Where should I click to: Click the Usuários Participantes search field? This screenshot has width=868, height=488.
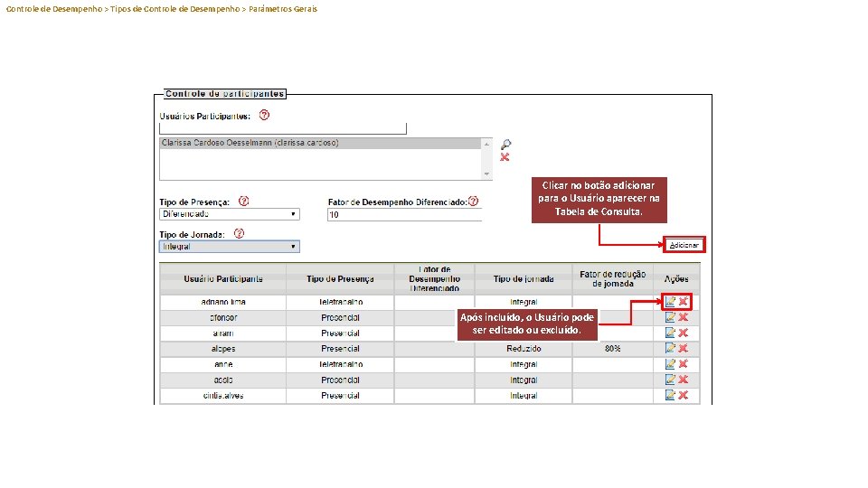pyautogui.click(x=283, y=128)
